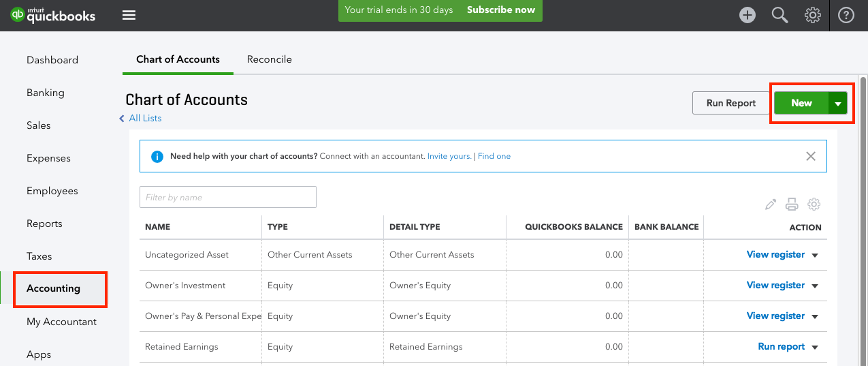Click the Find one link

[x=494, y=156]
